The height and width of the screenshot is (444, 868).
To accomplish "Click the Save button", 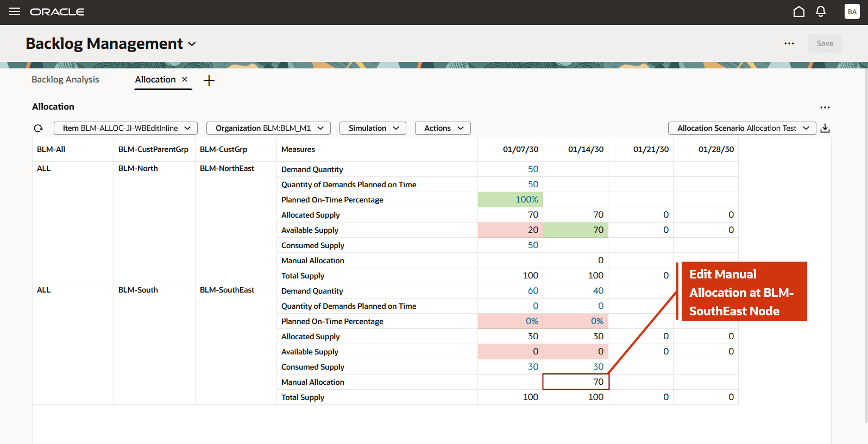I will (825, 43).
